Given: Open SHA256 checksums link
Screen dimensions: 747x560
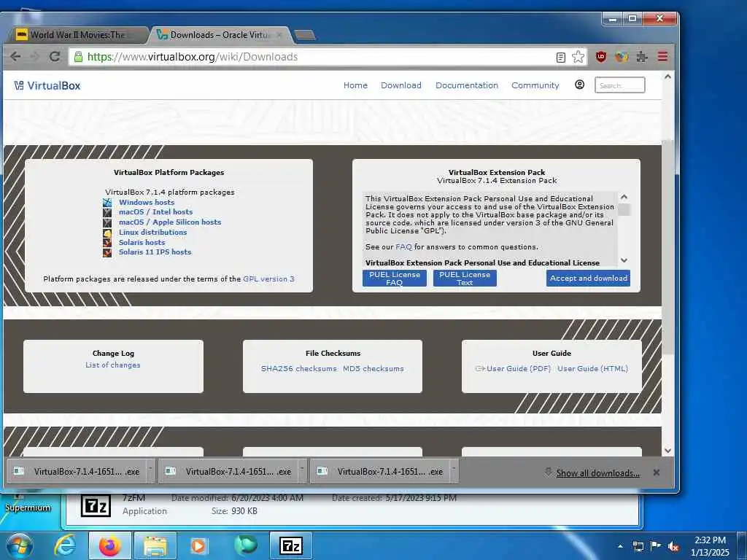Looking at the screenshot, I should pyautogui.click(x=298, y=368).
